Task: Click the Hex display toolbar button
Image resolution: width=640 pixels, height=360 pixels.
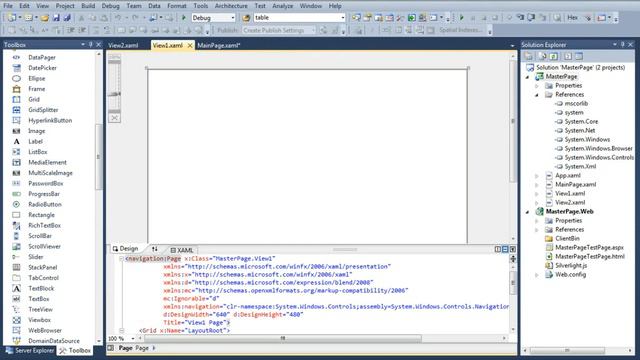Action: coord(573,18)
